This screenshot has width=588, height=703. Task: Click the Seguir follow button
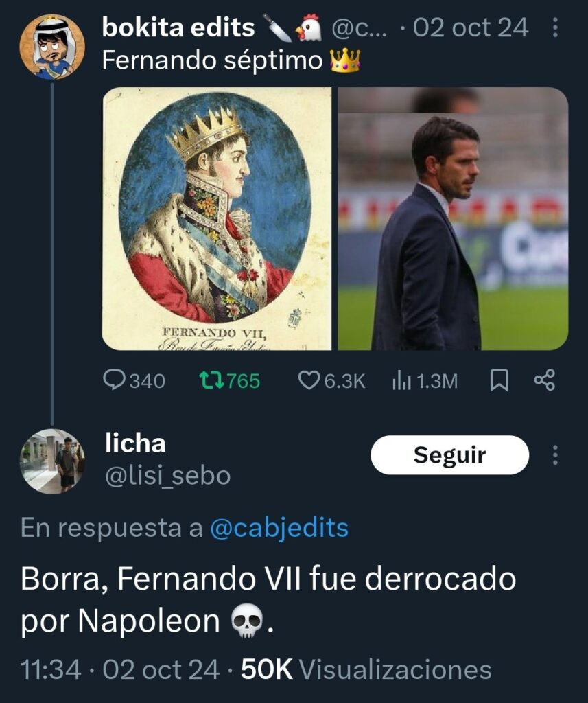click(449, 455)
